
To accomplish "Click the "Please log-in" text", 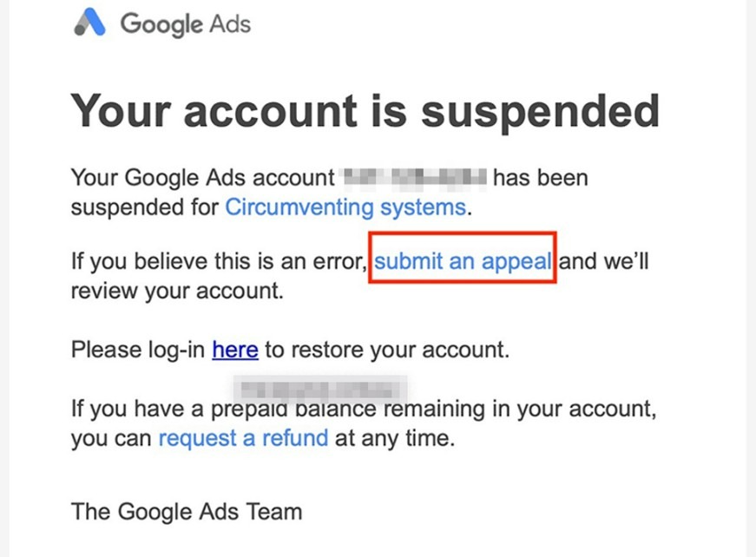I will [138, 350].
